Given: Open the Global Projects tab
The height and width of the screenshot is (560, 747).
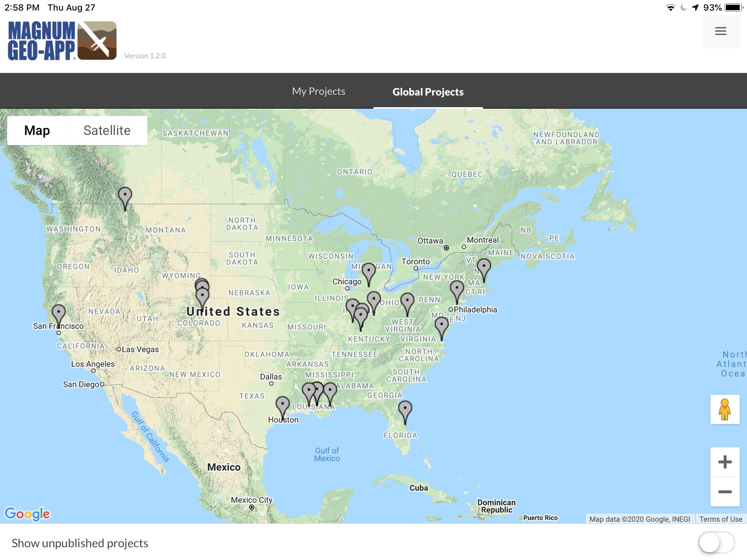Looking at the screenshot, I should coord(428,92).
